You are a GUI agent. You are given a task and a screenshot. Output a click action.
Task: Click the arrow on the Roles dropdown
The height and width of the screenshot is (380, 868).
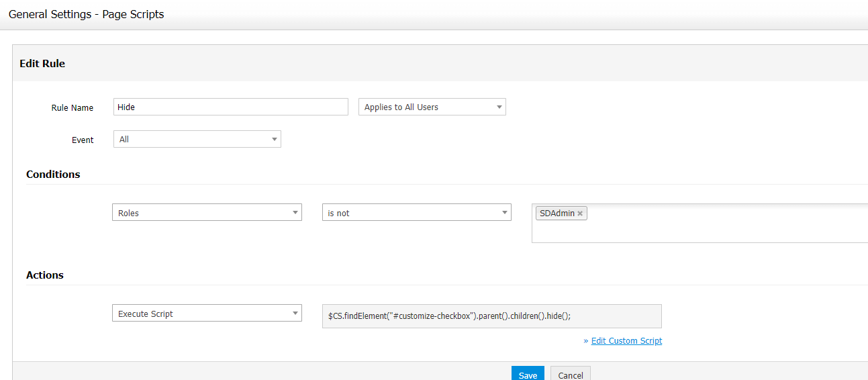(x=295, y=213)
